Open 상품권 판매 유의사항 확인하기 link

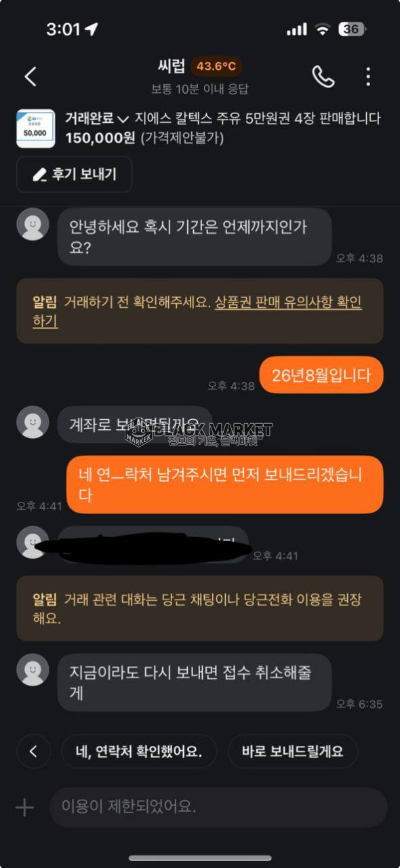[197, 312]
